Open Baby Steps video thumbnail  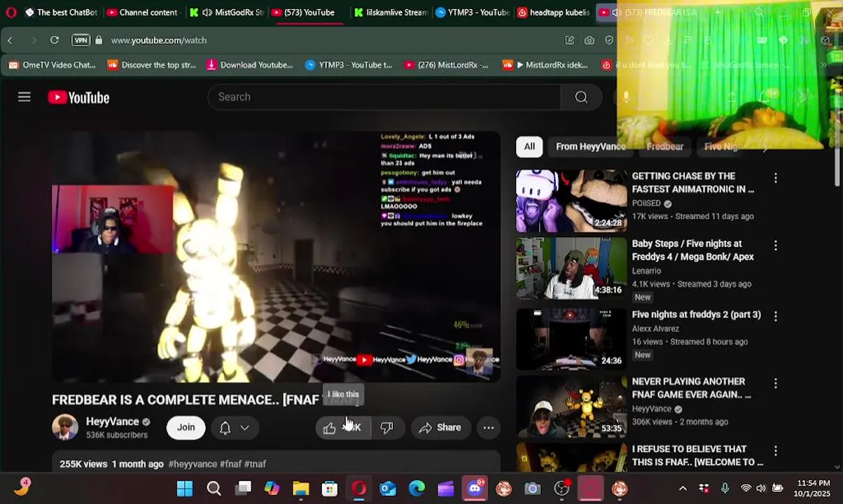[571, 269]
